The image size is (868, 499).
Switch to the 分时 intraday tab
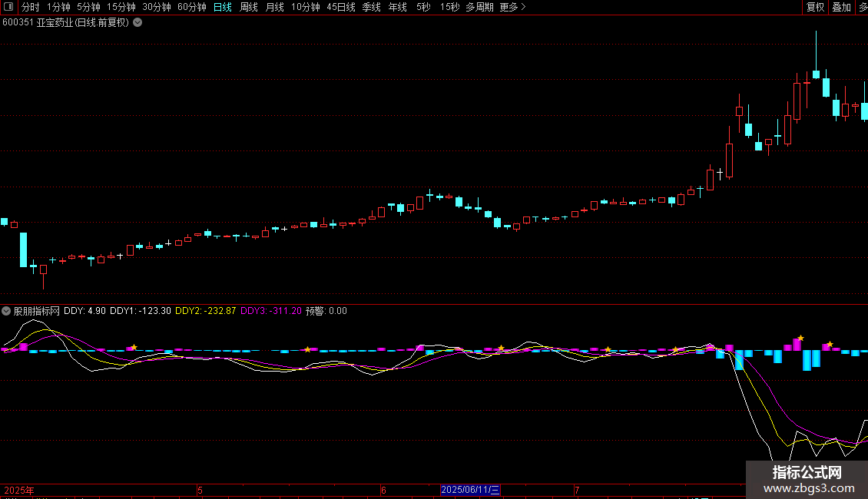pos(30,7)
